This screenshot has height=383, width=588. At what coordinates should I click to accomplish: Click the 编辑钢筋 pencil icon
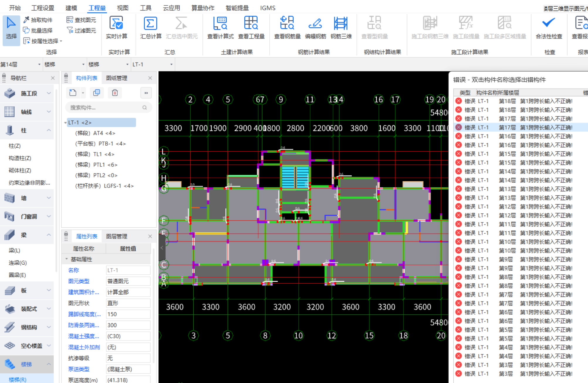pyautogui.click(x=315, y=24)
